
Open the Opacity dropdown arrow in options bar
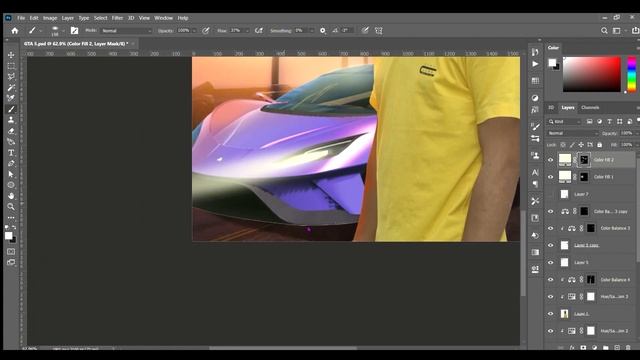pos(194,31)
